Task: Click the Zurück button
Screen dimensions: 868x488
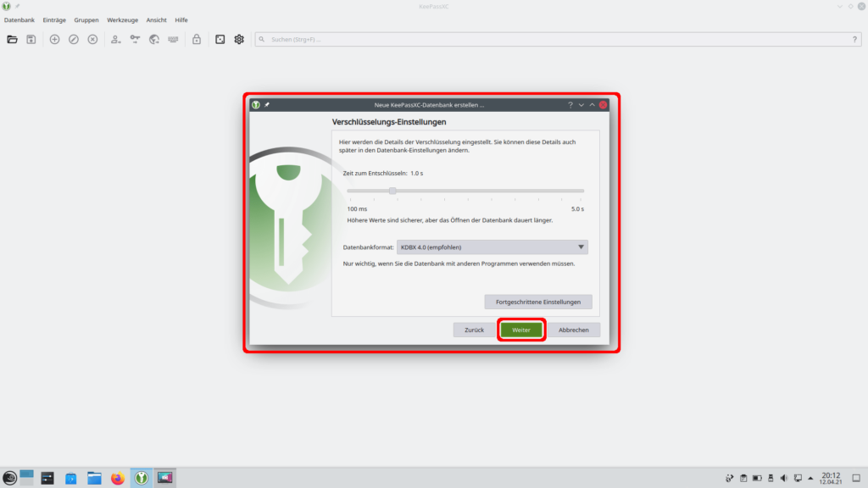Action: click(x=474, y=330)
